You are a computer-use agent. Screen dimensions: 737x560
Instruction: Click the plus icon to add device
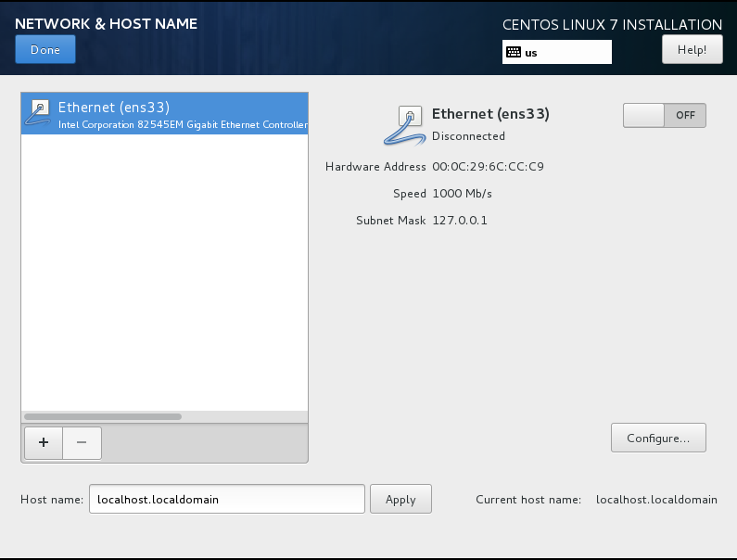(x=44, y=442)
